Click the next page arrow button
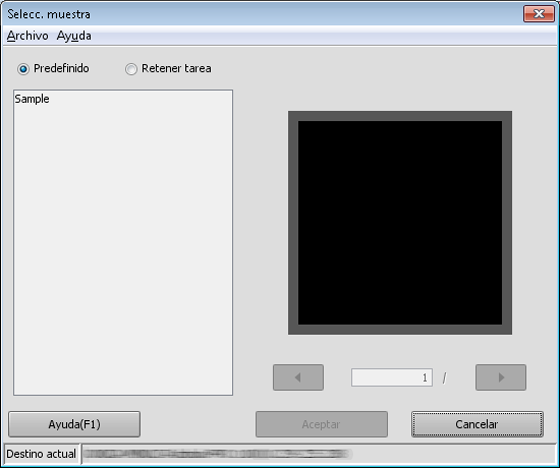Image resolution: width=560 pixels, height=468 pixels. [501, 377]
